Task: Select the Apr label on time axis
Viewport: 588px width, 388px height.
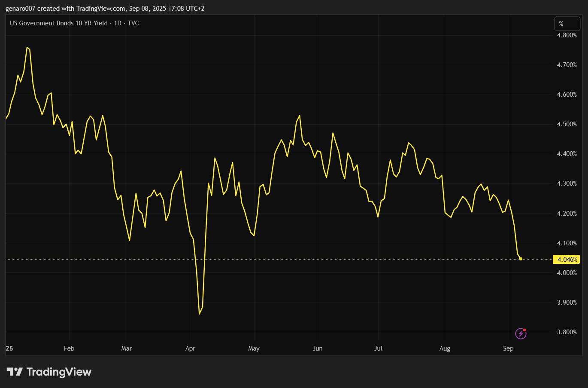Action: pyautogui.click(x=190, y=348)
